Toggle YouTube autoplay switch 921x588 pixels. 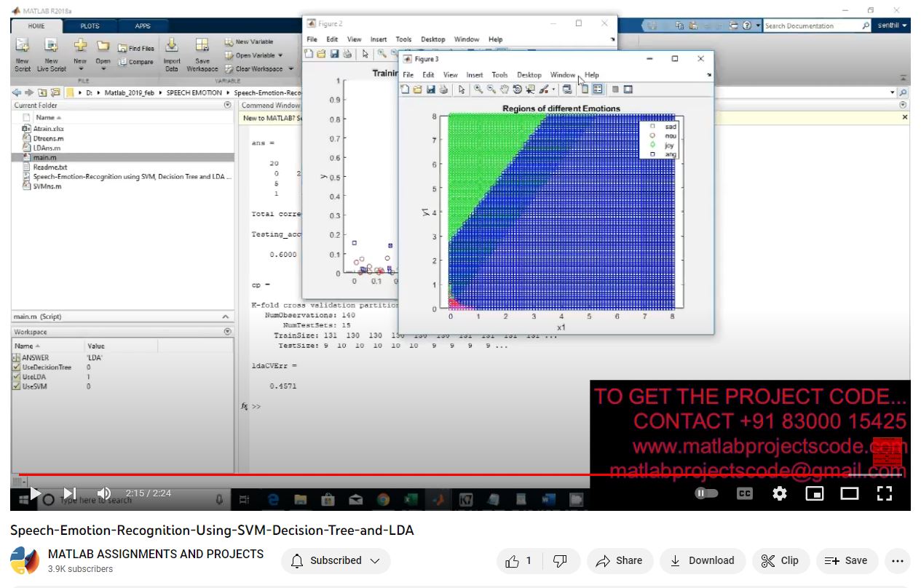(x=706, y=493)
